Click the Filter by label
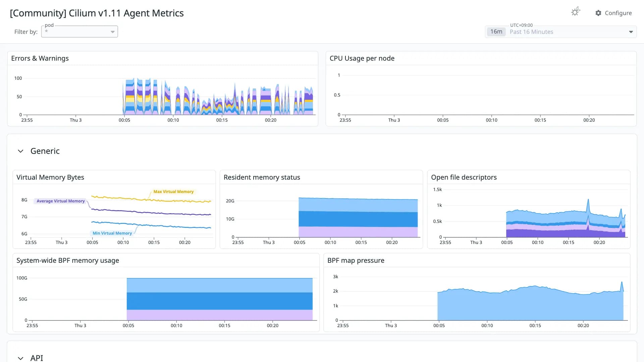This screenshot has width=644, height=362. pyautogui.click(x=26, y=32)
